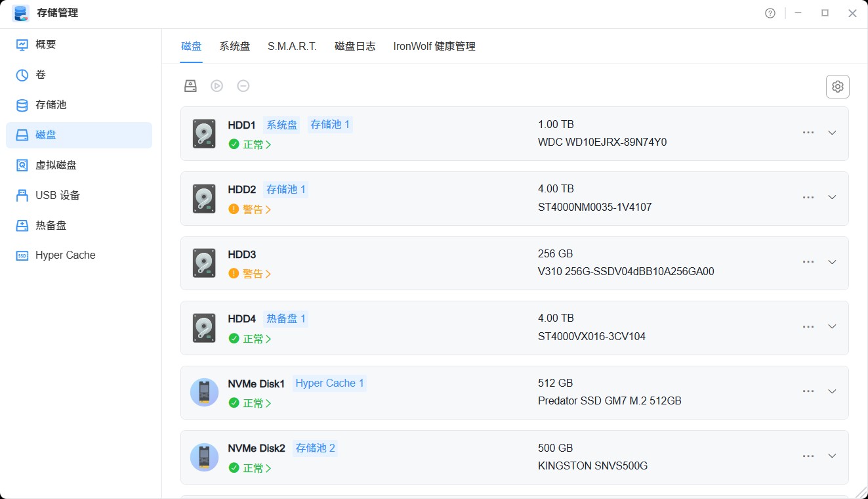
Task: Open the help icon in the title bar
Action: pyautogui.click(x=770, y=12)
